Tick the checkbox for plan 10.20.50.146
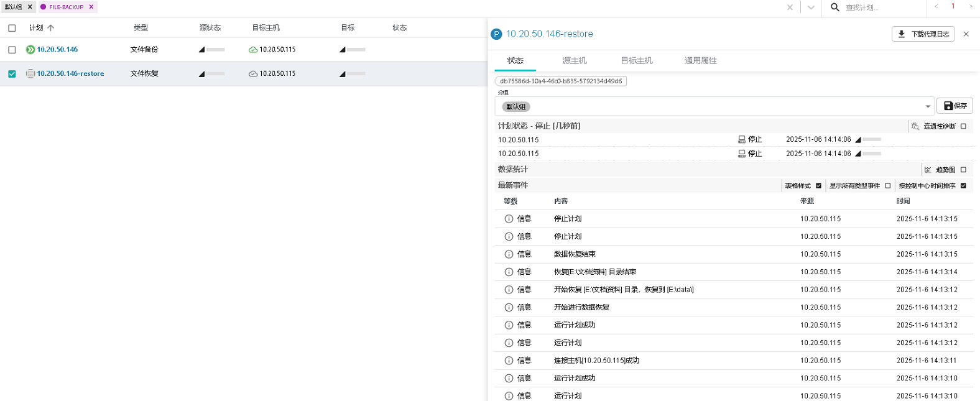The image size is (980, 401). (12, 50)
